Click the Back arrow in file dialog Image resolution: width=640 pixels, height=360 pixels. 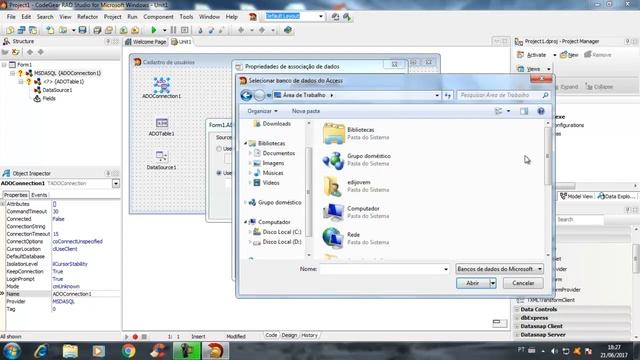[x=246, y=95]
